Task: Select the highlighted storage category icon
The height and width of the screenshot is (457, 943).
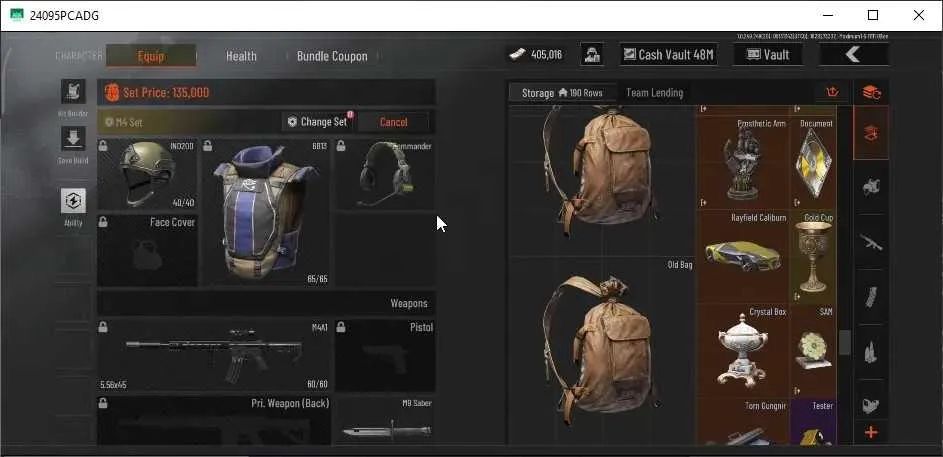Action: (x=871, y=133)
